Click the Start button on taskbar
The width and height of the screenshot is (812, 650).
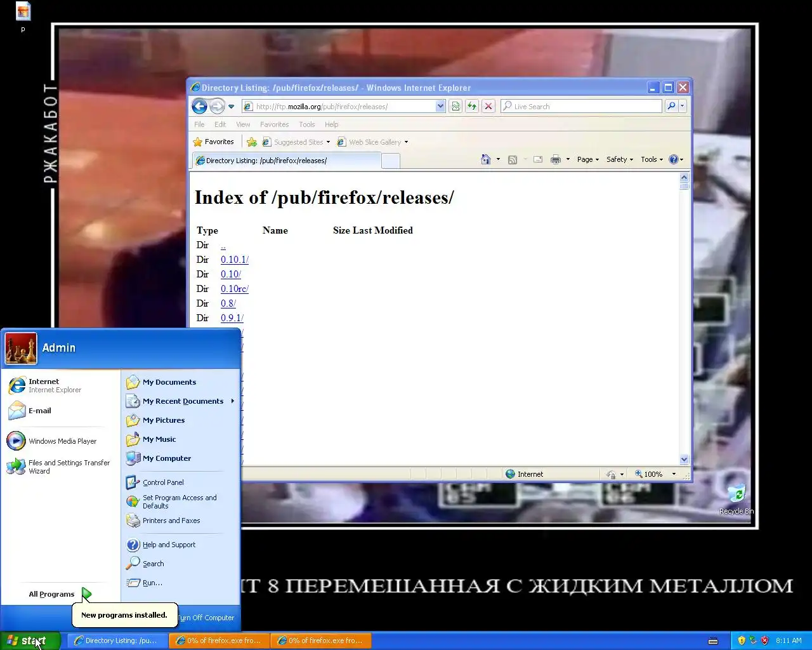[x=30, y=640]
